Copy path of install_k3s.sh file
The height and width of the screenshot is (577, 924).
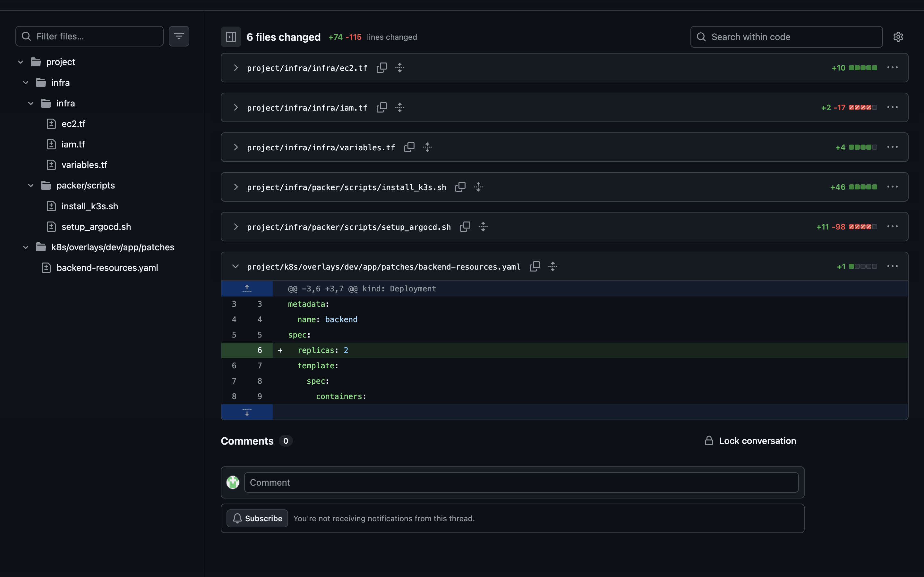coord(460,187)
